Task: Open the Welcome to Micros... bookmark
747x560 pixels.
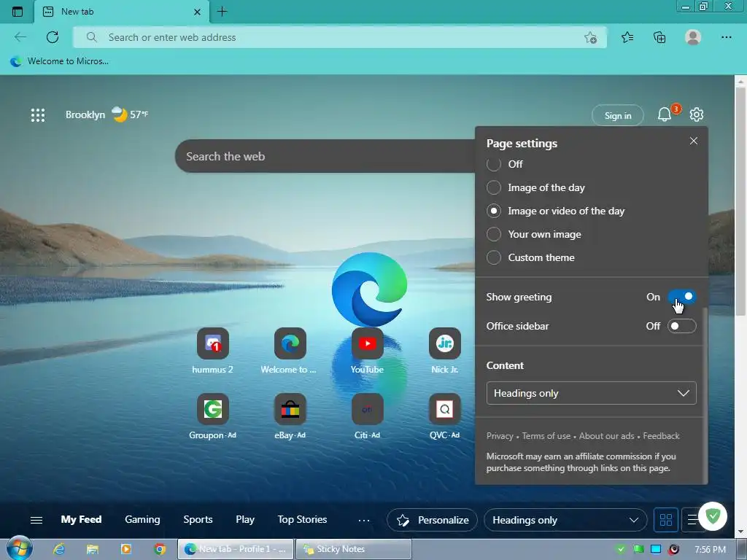Action: tap(60, 61)
